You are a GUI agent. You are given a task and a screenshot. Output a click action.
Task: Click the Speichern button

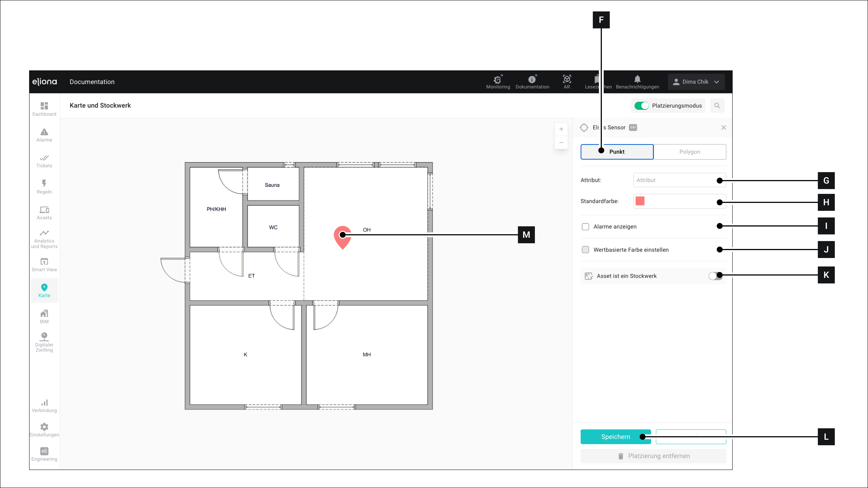click(615, 437)
